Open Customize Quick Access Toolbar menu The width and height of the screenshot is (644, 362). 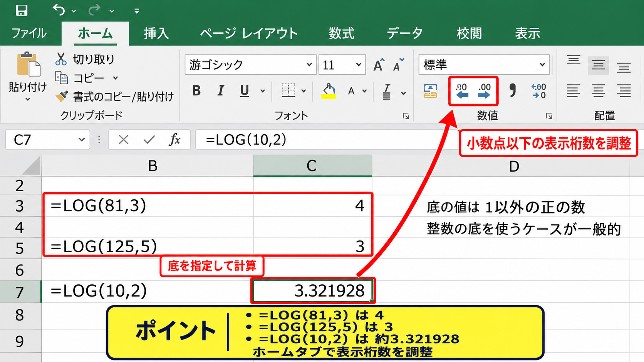[x=136, y=11]
